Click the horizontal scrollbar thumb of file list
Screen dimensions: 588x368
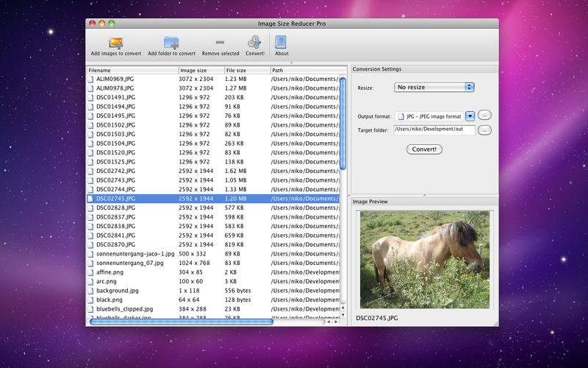coord(182,322)
